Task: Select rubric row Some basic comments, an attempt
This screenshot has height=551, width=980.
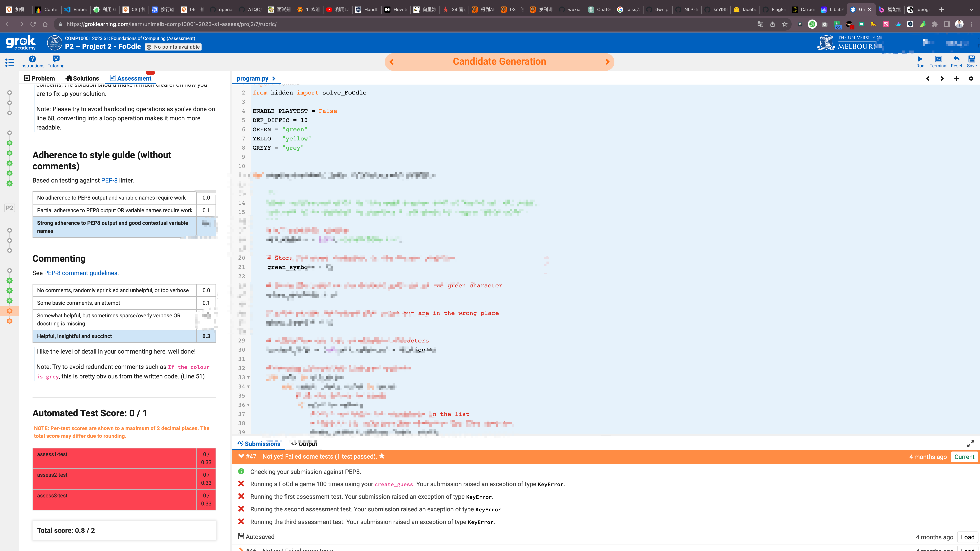Action: point(124,303)
